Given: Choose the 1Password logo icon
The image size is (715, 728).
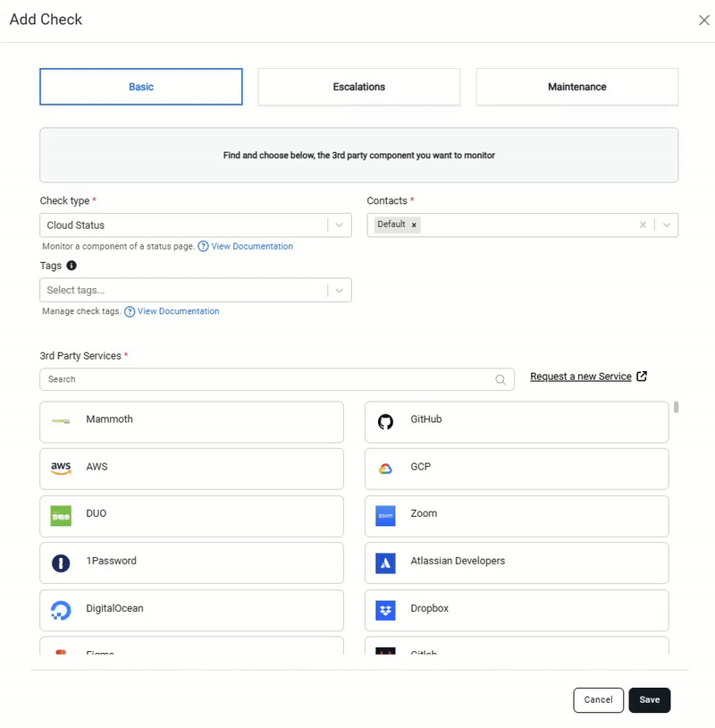Looking at the screenshot, I should (x=61, y=563).
